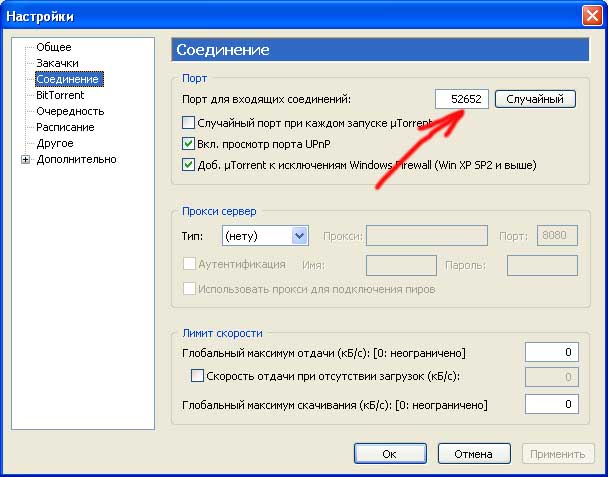Uncheck Windows Firewall exception checkbox
Viewport: 608px width, 477px height.
(188, 164)
